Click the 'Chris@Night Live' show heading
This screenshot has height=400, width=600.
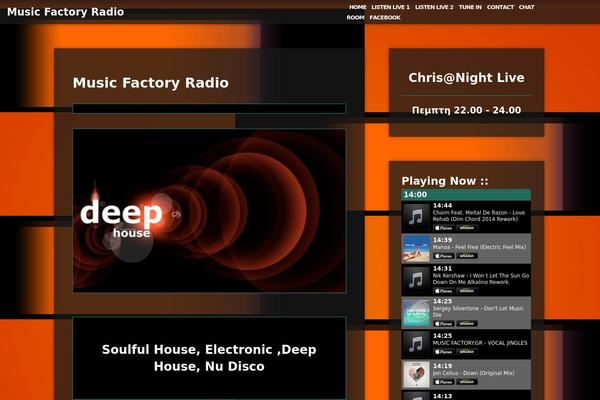(466, 78)
